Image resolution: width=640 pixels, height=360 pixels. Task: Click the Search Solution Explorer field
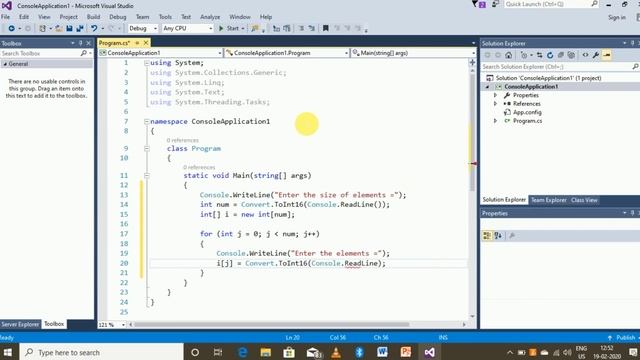coord(560,67)
